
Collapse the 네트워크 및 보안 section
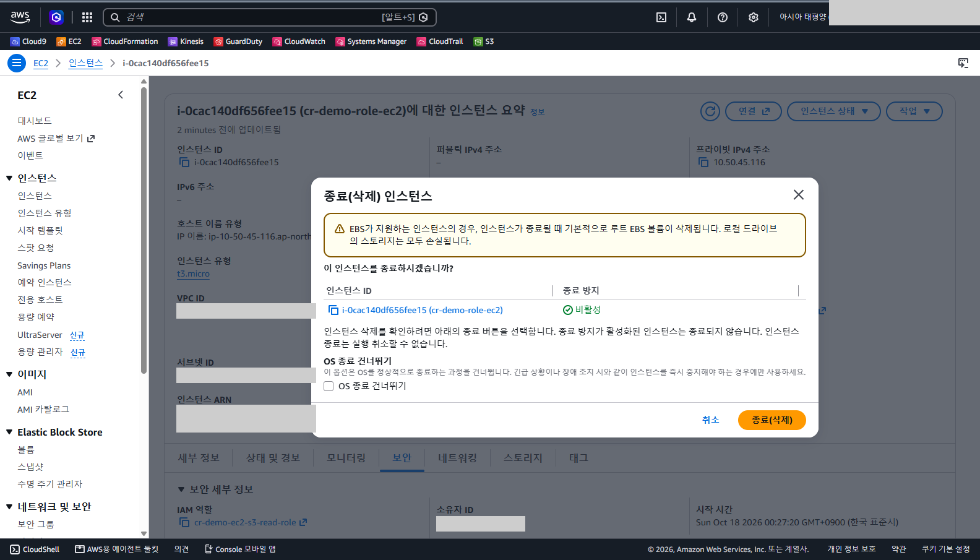click(9, 507)
